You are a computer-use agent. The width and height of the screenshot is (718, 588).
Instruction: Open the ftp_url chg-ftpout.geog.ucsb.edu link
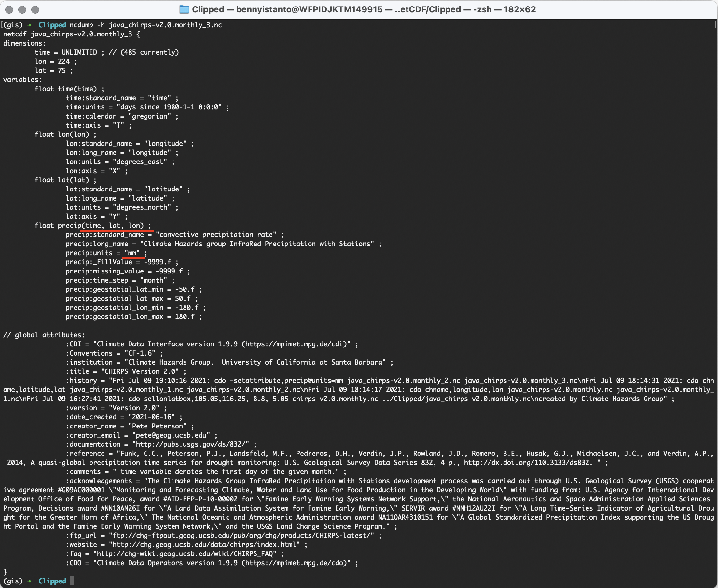coord(242,536)
